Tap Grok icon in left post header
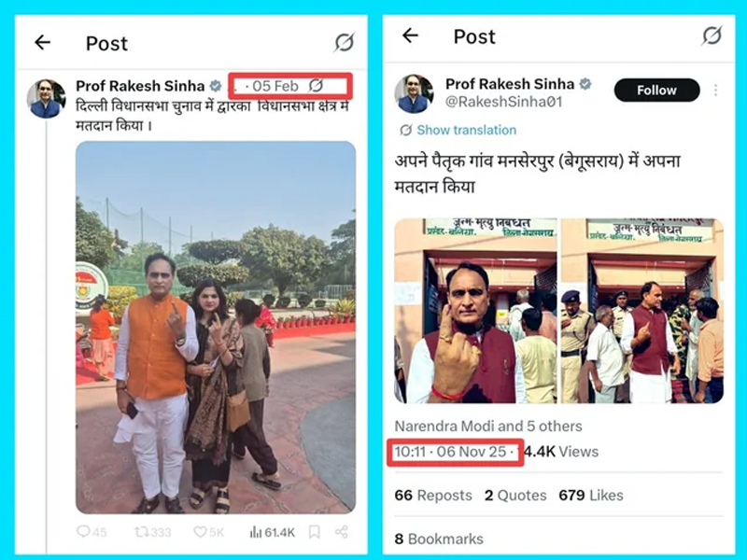The width and height of the screenshot is (747, 560). [x=344, y=42]
